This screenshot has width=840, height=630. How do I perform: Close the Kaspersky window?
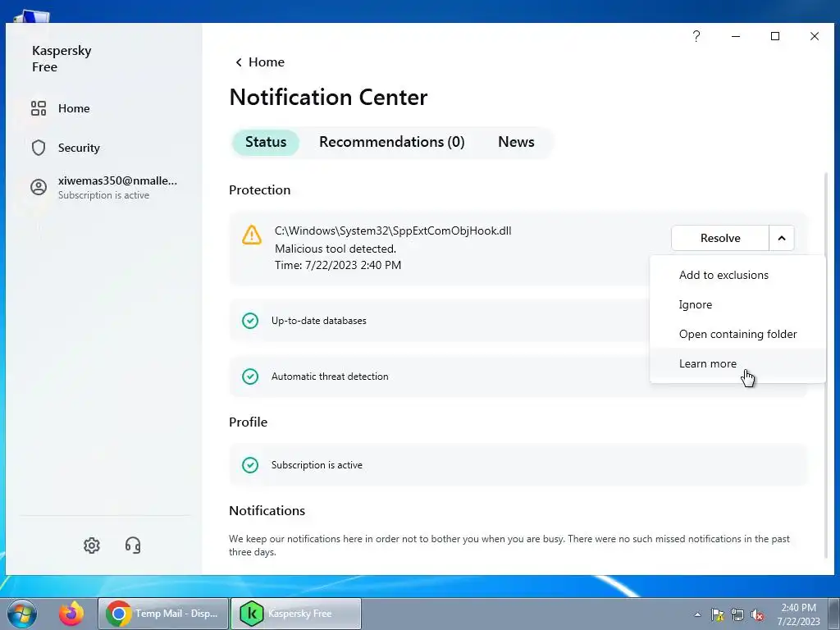pos(815,36)
